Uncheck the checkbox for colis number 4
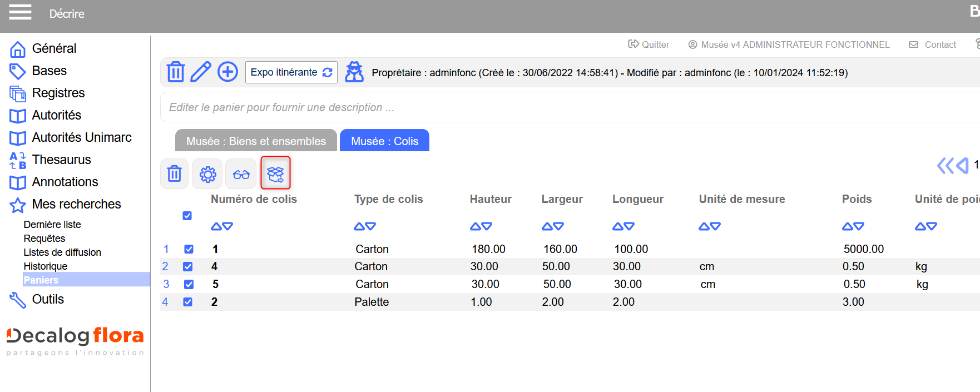 coord(188,267)
